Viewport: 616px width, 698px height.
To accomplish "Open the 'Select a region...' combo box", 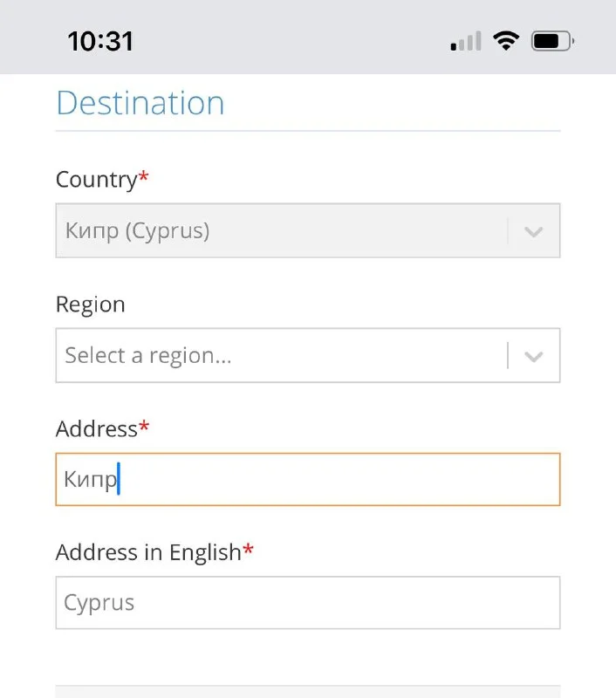I will coord(279,355).
